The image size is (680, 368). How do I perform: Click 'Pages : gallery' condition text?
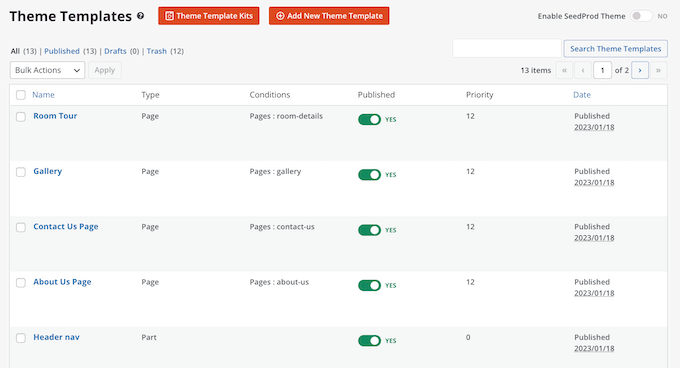click(x=275, y=172)
